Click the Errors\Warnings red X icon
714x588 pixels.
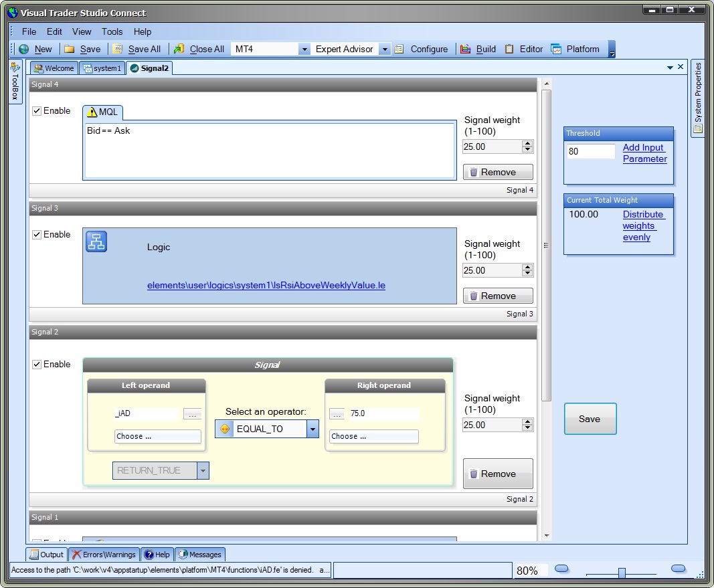tap(76, 555)
